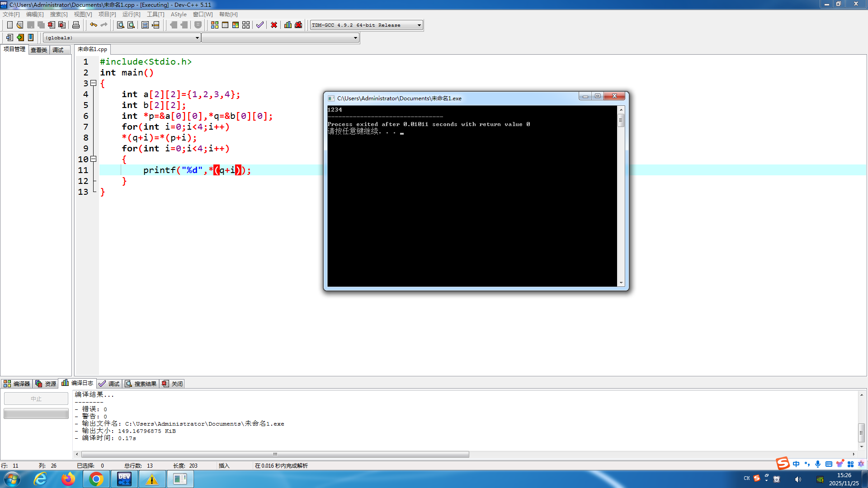Viewport: 868px width, 488px height.
Task: Click the New file icon
Action: coord(9,25)
